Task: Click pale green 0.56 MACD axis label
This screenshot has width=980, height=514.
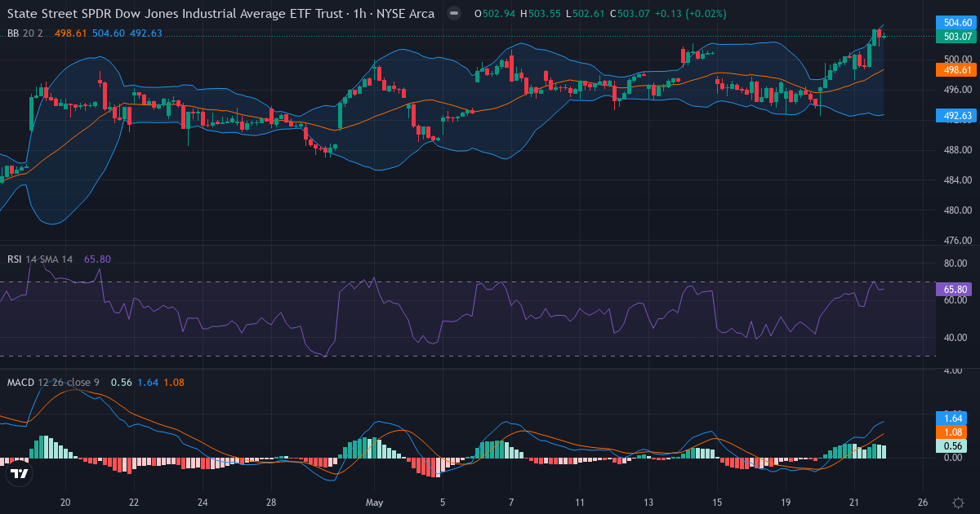Action: point(951,445)
